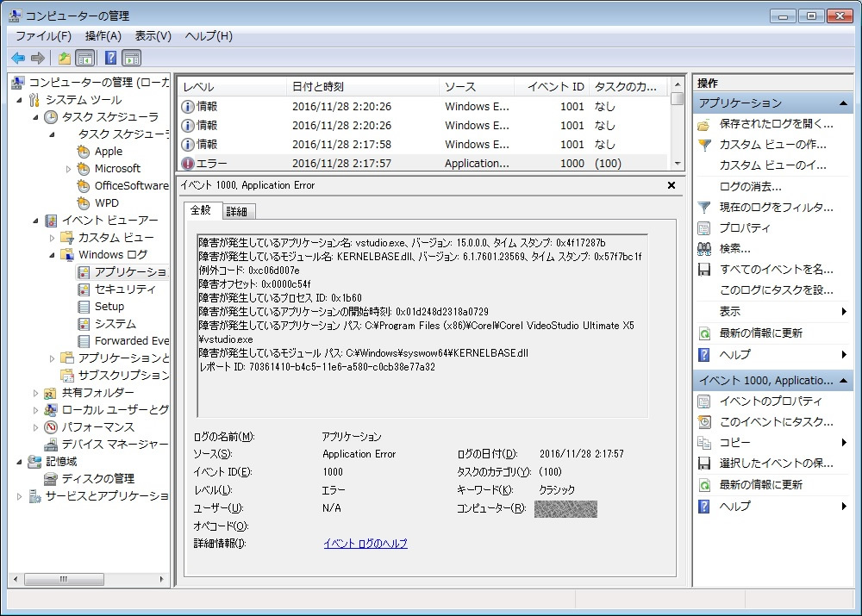Click the Up one level toolbar icon
The height and width of the screenshot is (616, 862).
coord(65,58)
